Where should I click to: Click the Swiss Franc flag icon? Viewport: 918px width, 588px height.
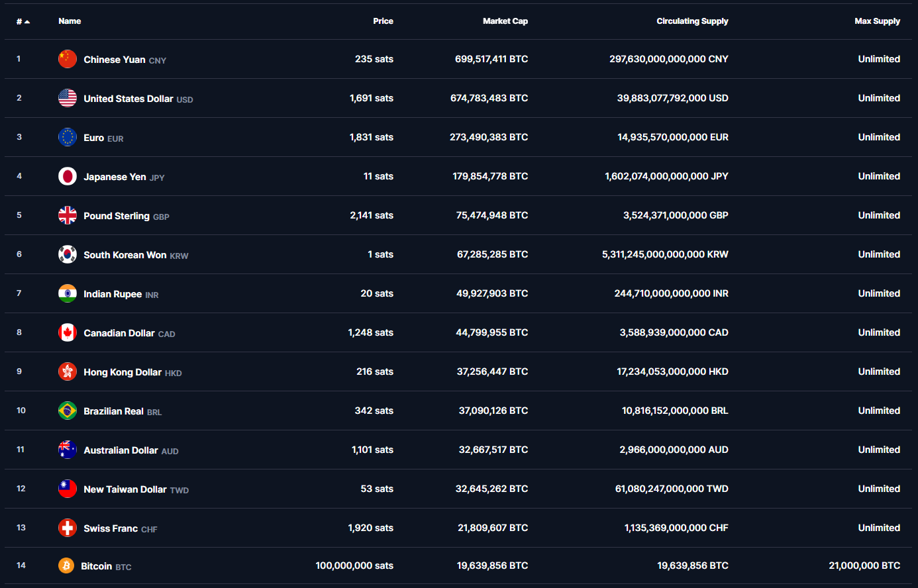[x=68, y=528]
